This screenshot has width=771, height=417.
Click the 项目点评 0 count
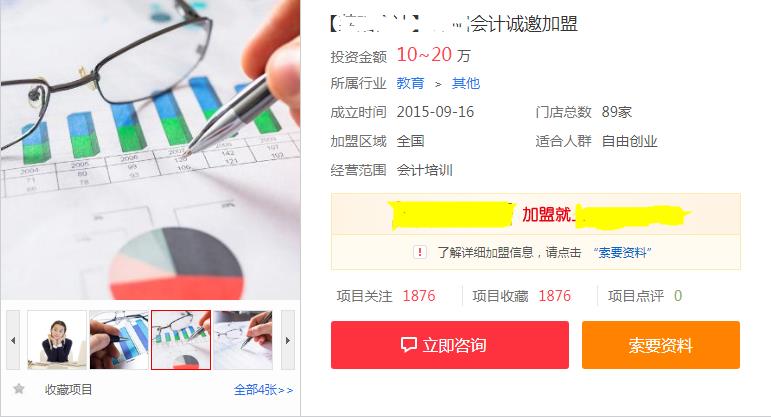point(678,296)
